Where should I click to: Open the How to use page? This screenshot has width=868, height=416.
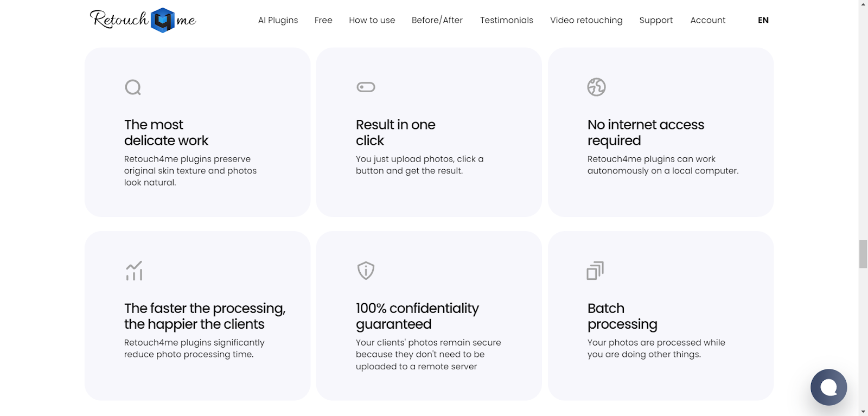point(372,20)
